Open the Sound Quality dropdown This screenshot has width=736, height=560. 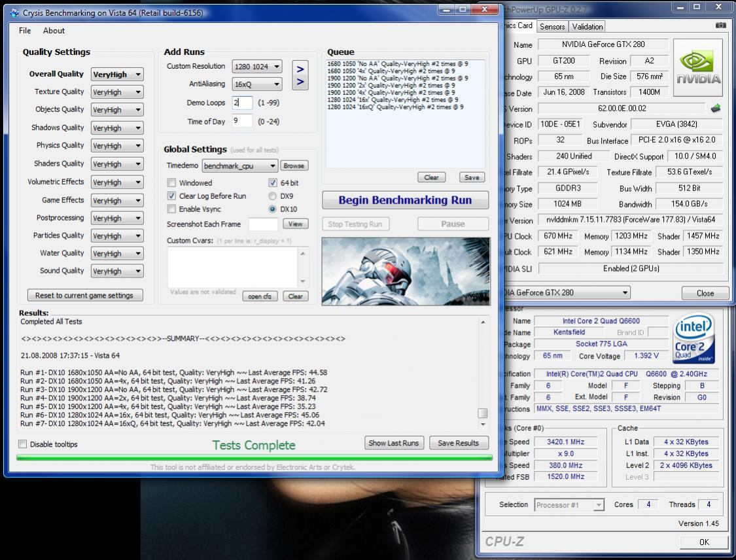117,271
